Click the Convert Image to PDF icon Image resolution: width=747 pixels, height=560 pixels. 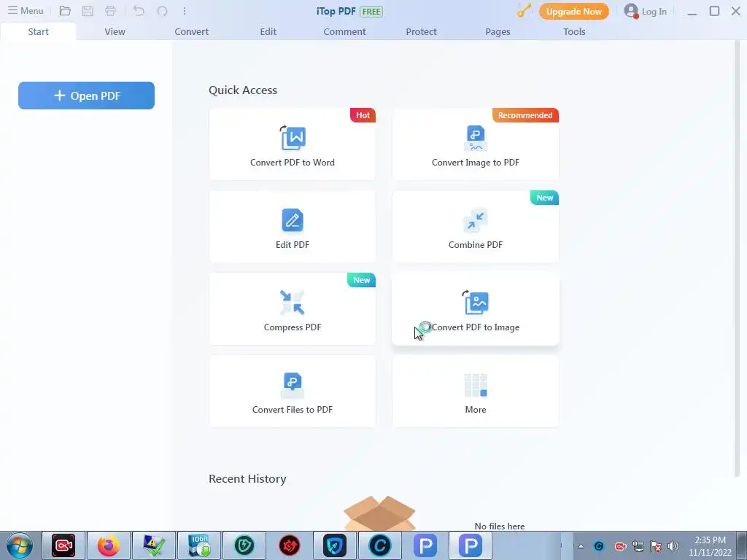[x=476, y=138]
